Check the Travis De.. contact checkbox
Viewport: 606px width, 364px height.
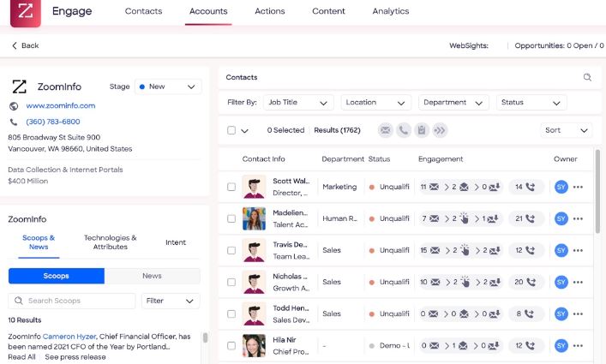click(x=231, y=250)
